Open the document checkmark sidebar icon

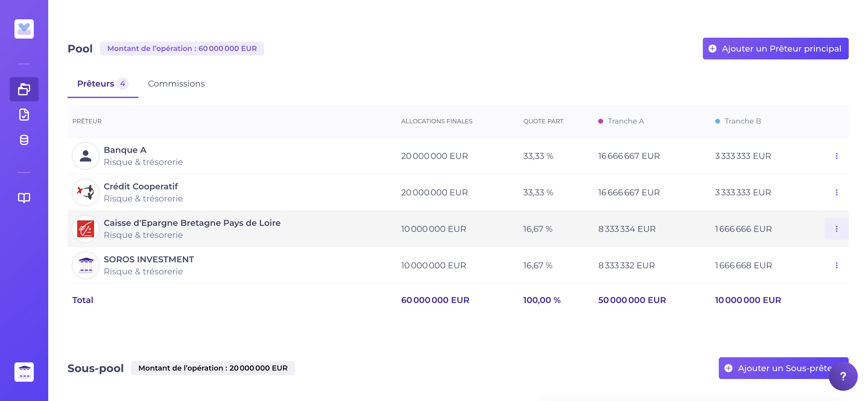[x=24, y=115]
